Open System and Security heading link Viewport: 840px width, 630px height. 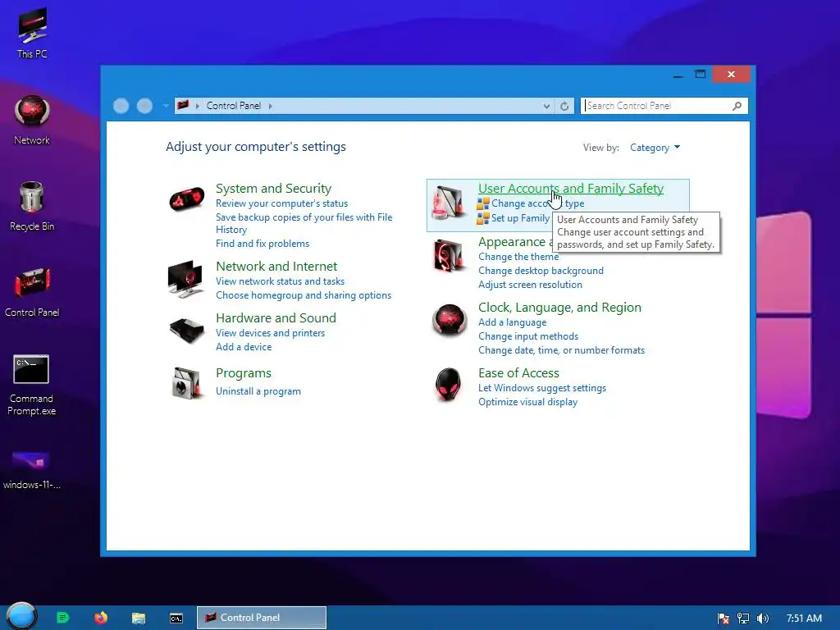pyautogui.click(x=273, y=189)
